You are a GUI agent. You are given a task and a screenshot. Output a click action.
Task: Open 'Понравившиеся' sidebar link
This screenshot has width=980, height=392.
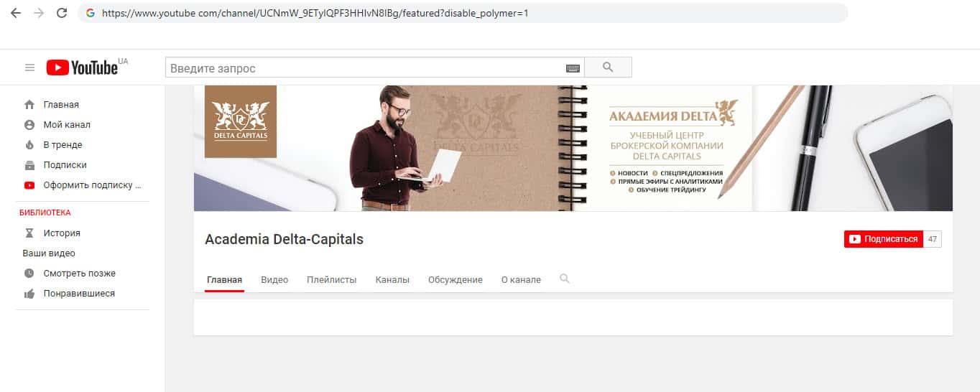tap(79, 294)
